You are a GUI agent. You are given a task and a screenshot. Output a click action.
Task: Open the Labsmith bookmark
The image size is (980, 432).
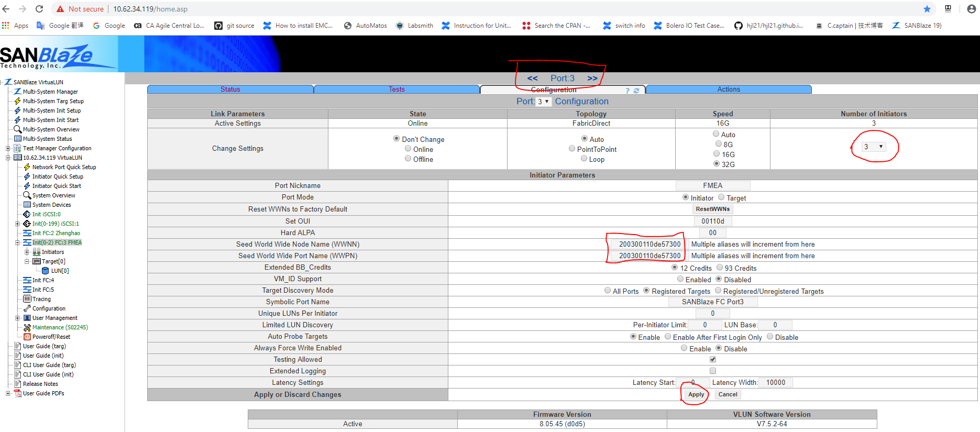pos(414,26)
